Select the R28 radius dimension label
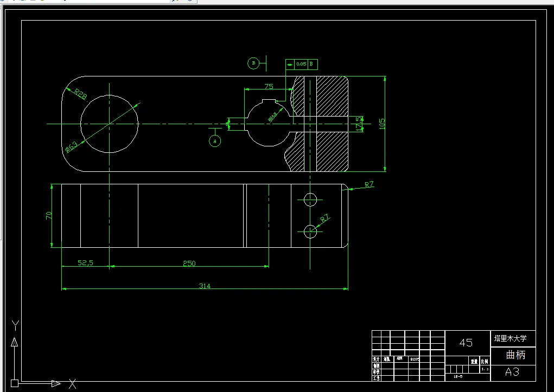This screenshot has height=392, width=554. click(80, 94)
